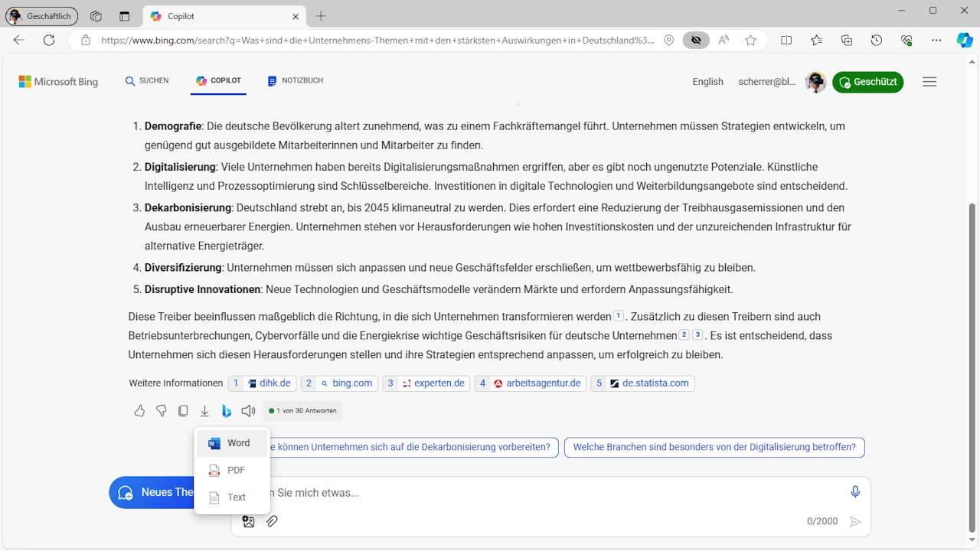The width and height of the screenshot is (980, 551).
Task: Copy the answer using the copy icon
Action: pyautogui.click(x=183, y=411)
